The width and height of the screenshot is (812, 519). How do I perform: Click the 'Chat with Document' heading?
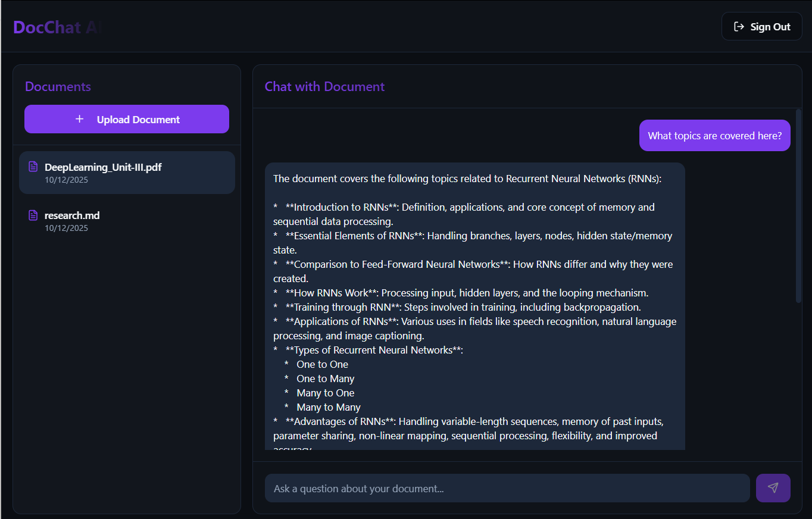(324, 87)
